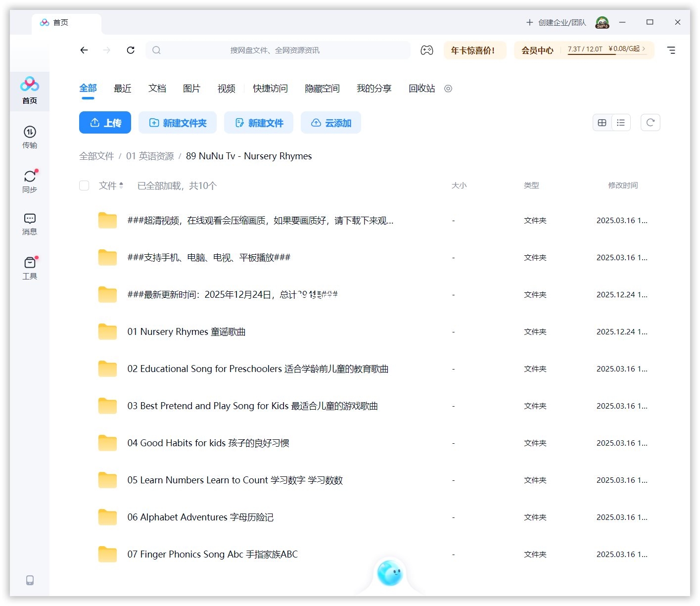Click the phone icon at sidebar bottom
The height and width of the screenshot is (606, 700).
(x=30, y=580)
